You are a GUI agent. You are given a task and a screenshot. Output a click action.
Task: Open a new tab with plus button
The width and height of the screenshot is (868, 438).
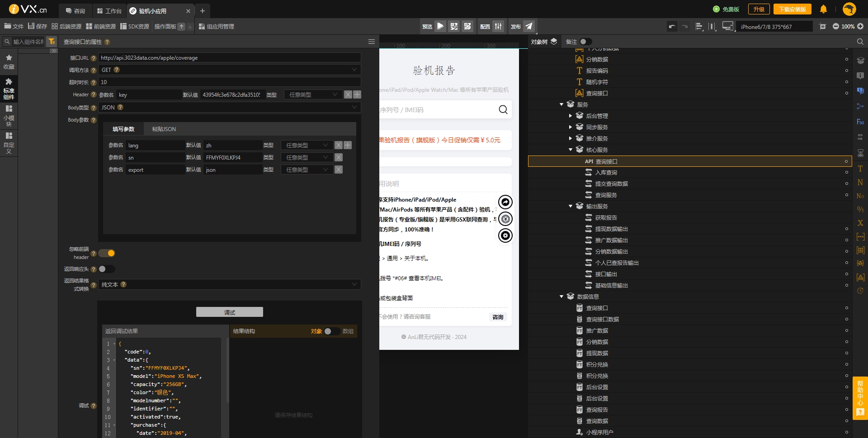tap(203, 11)
